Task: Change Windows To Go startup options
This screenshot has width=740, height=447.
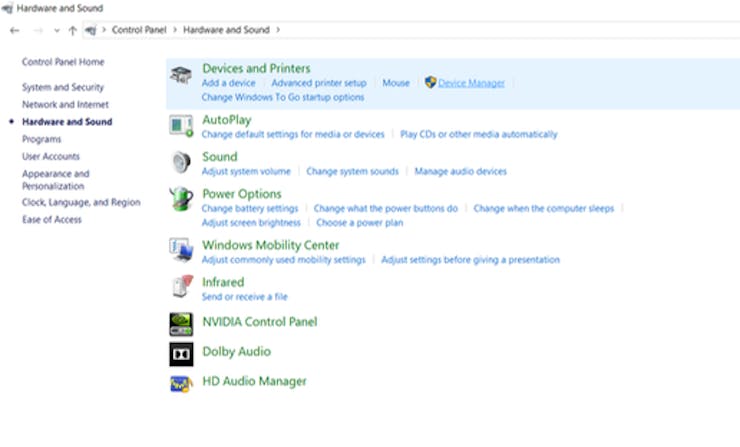Action: click(x=283, y=97)
